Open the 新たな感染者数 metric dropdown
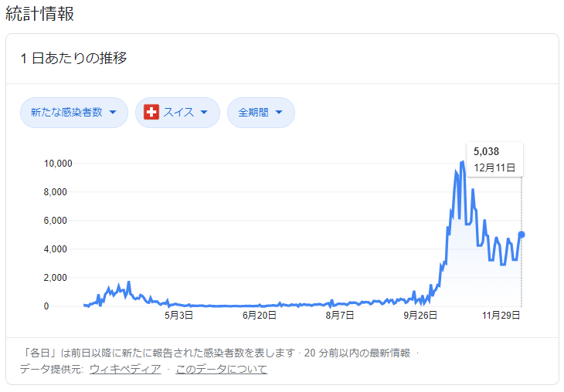Viewport: 564px width, 392px height. coord(73,113)
